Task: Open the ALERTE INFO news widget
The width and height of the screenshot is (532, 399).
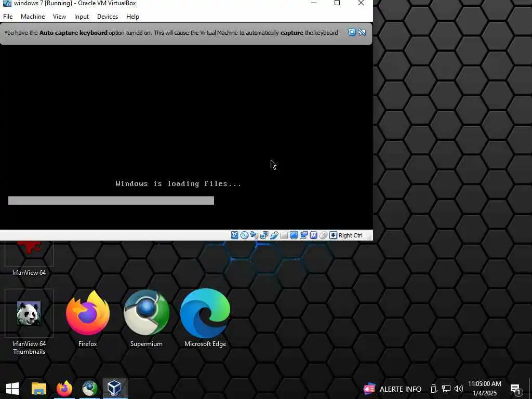Action: (392, 389)
